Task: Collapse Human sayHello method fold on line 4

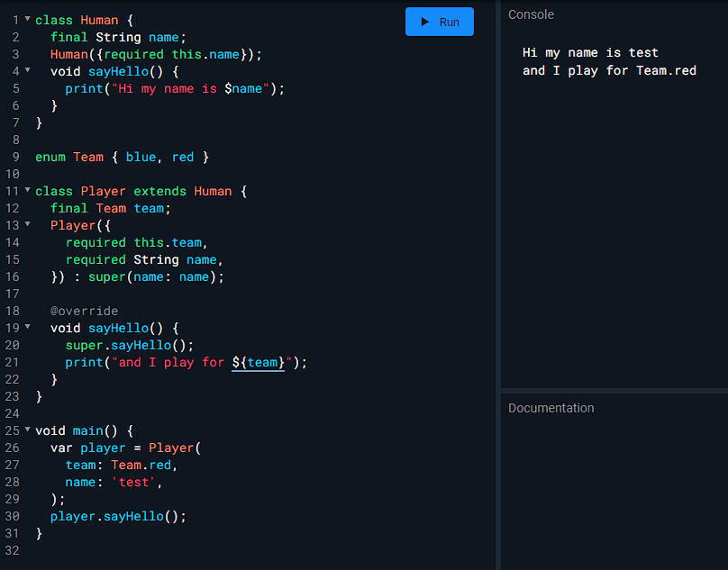Action: 27,70
